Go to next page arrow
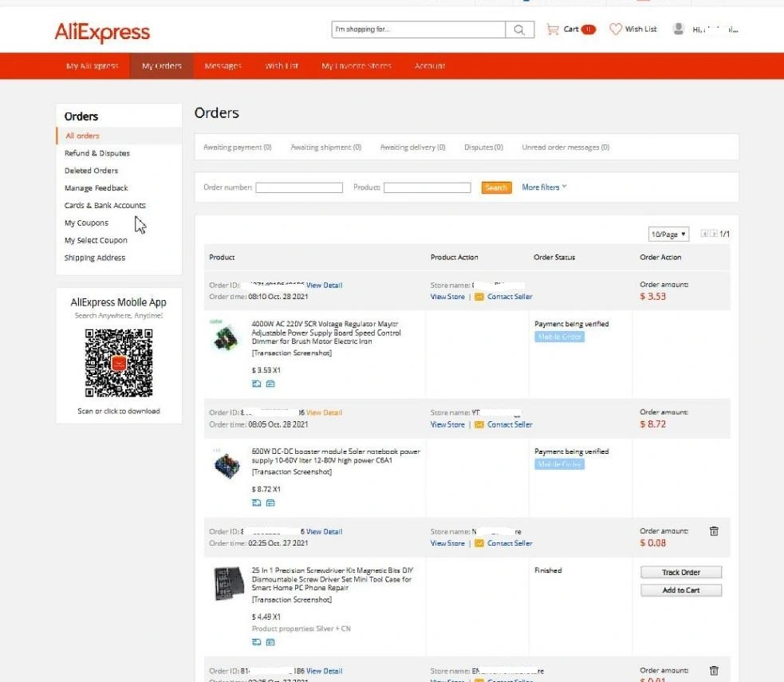Screen dimensions: 784x682 (714, 234)
